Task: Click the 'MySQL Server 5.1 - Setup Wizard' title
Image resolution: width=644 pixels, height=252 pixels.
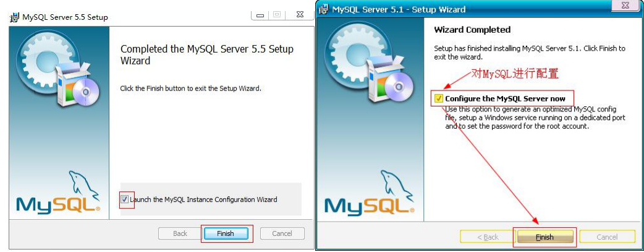Action: click(x=399, y=9)
